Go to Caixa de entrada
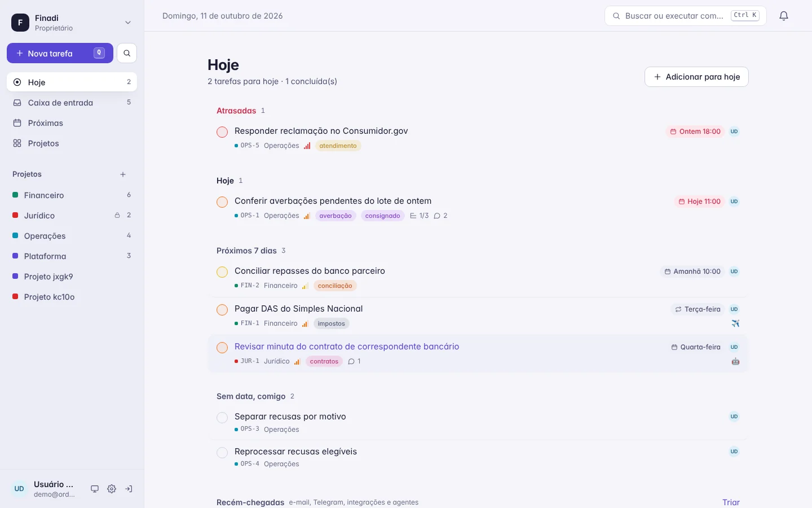This screenshot has height=508, width=812. point(72,103)
